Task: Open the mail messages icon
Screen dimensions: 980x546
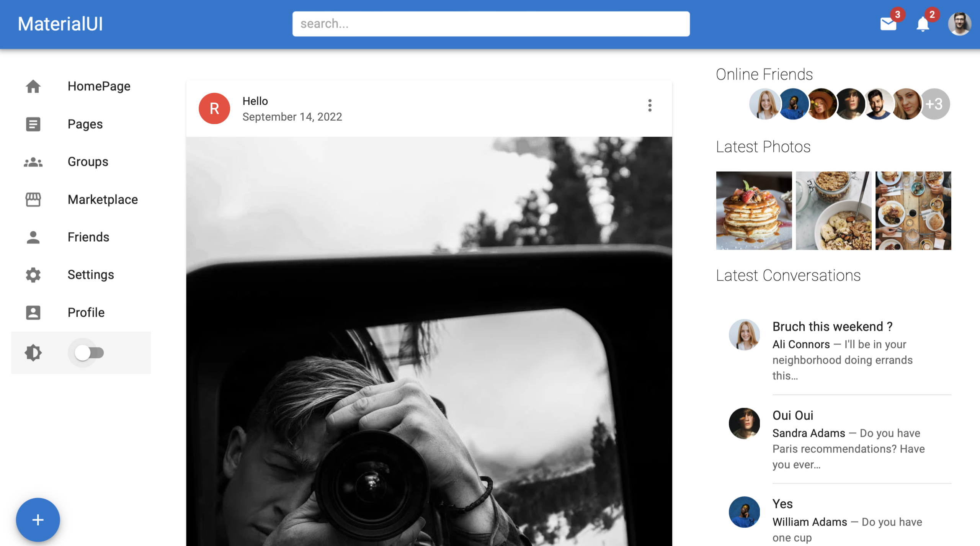Action: click(888, 25)
